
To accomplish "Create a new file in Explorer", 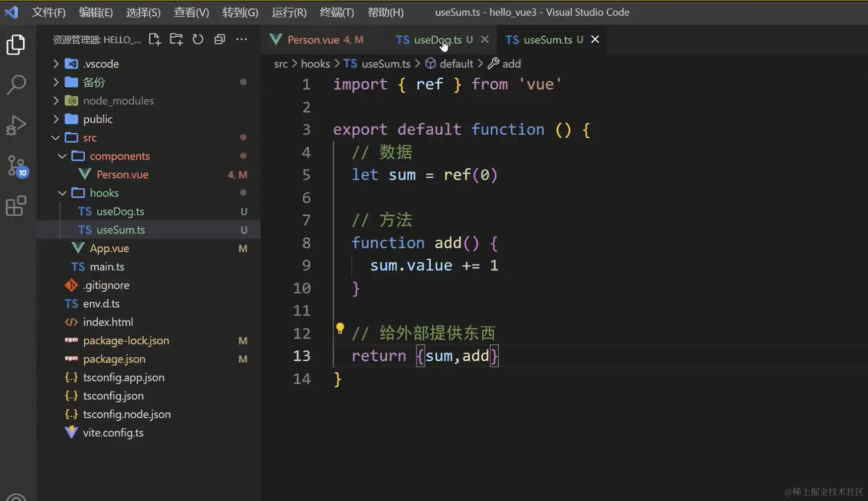I will point(155,40).
